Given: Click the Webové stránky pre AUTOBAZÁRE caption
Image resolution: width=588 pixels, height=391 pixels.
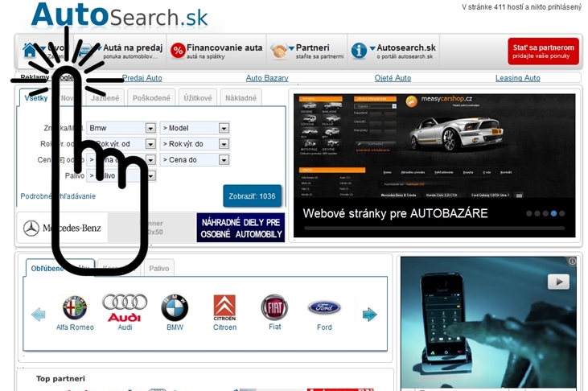Looking at the screenshot, I should pyautogui.click(x=395, y=213).
